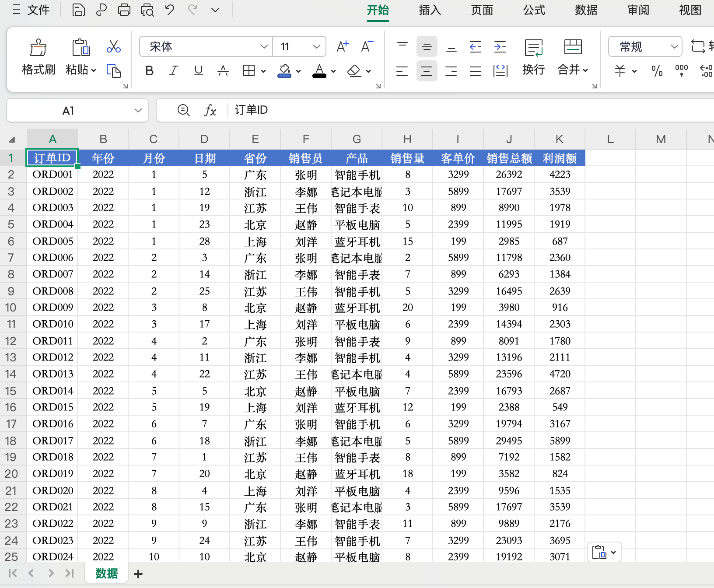Toggle underline formatting
Screen dimensions: 714x588
click(198, 70)
